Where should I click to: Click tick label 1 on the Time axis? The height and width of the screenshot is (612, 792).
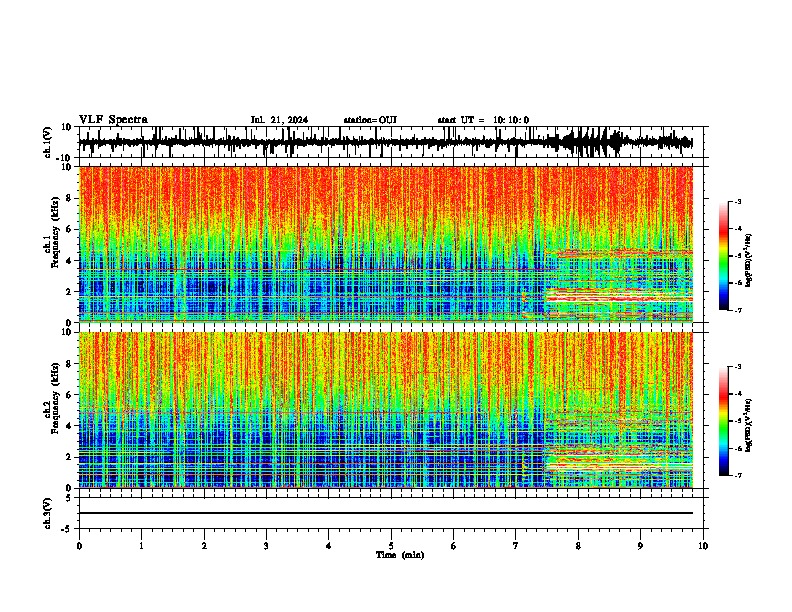pyautogui.click(x=141, y=546)
